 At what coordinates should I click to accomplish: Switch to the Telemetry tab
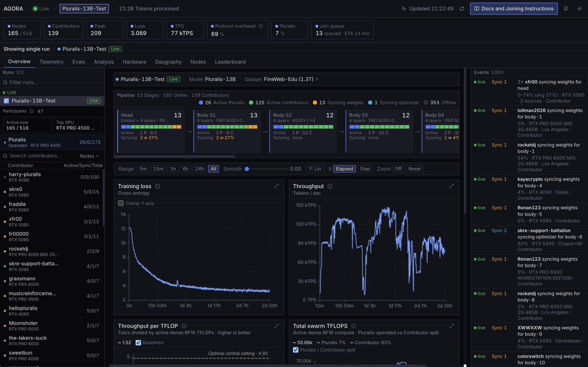point(51,62)
